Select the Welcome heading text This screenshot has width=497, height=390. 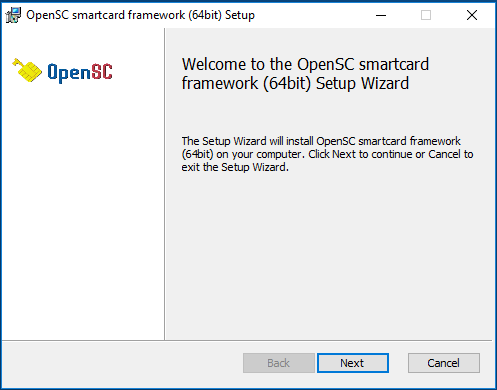[305, 74]
